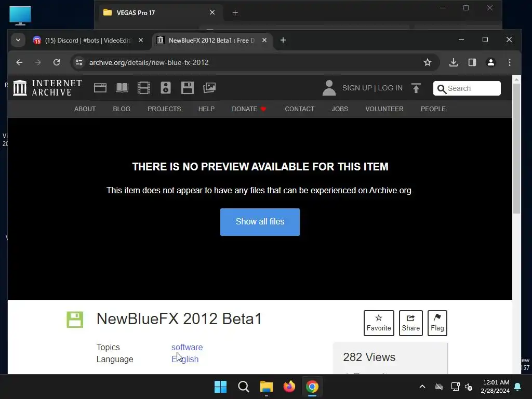
Task: Click the magnifier icon in search box
Action: [x=442, y=89]
